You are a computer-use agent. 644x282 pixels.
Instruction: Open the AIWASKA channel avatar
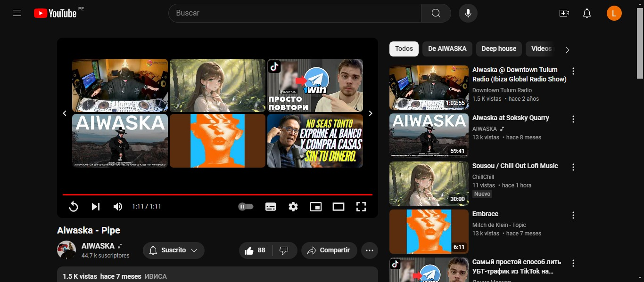coord(66,250)
